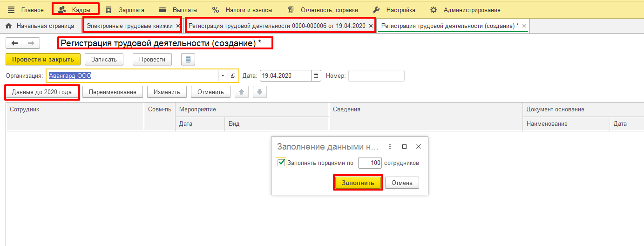Click the employees count field showing 100
Viewport: 644px width, 246px height.
click(x=370, y=163)
